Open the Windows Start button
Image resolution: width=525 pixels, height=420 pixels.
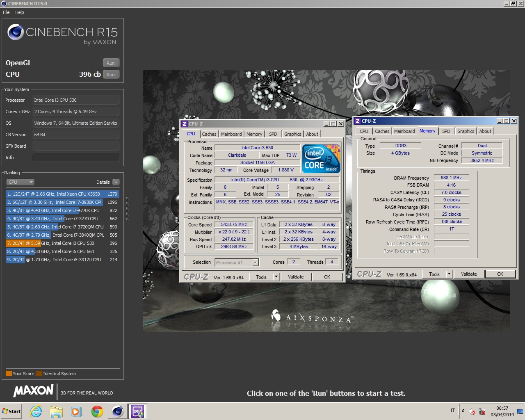point(11,411)
